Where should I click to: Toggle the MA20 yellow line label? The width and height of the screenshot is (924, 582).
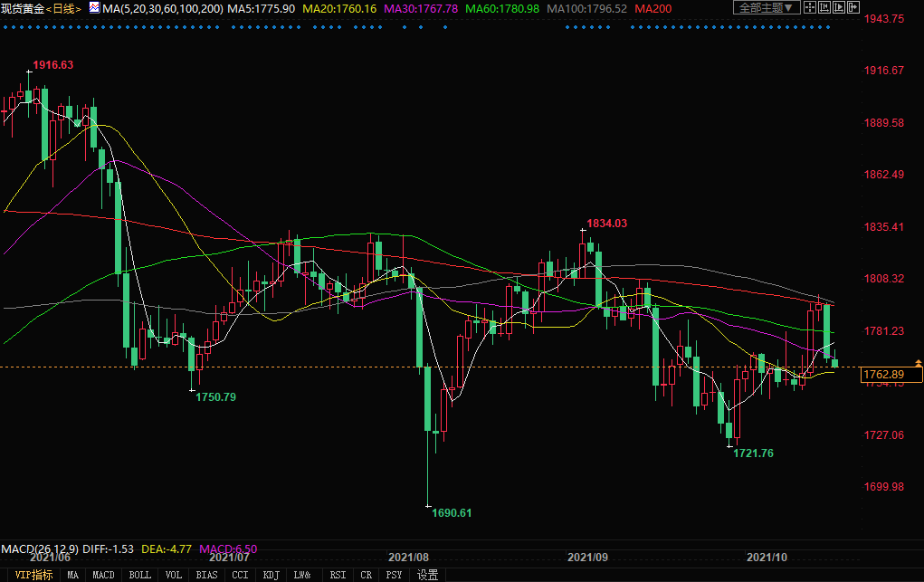tap(339, 8)
